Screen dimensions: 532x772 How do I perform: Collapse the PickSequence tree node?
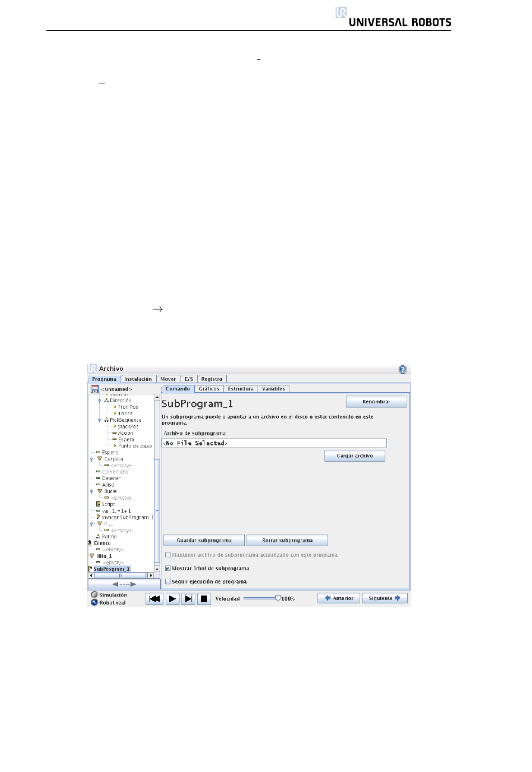click(100, 420)
